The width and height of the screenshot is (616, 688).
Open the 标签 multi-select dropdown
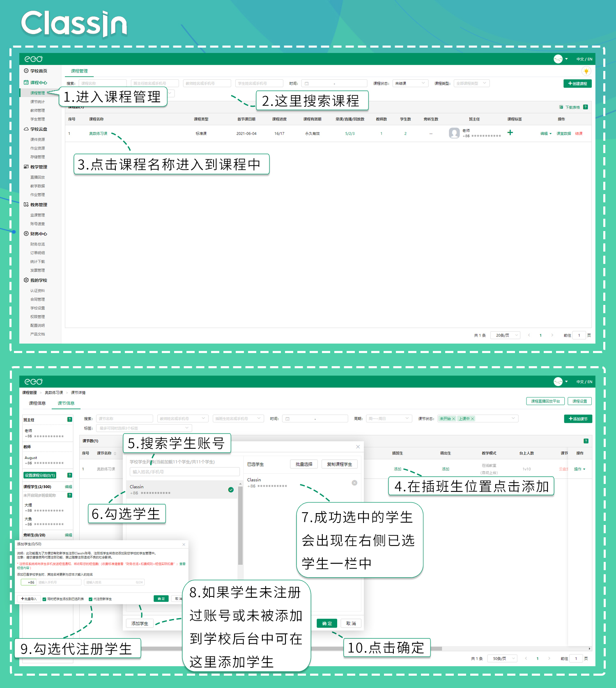[144, 428]
